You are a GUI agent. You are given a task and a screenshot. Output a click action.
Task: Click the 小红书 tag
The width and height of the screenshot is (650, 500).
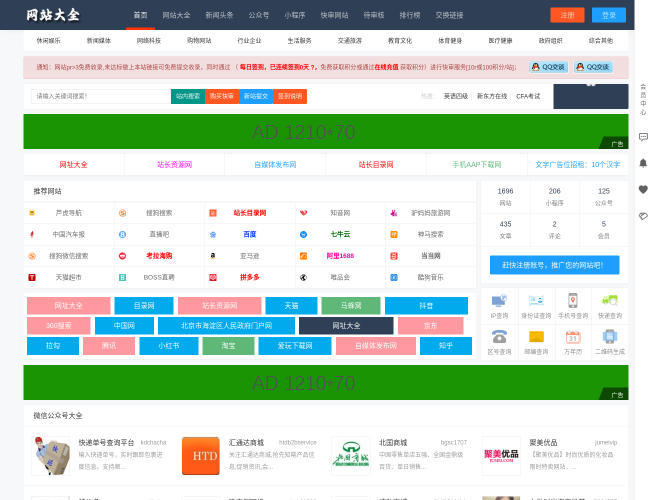pyautogui.click(x=169, y=346)
